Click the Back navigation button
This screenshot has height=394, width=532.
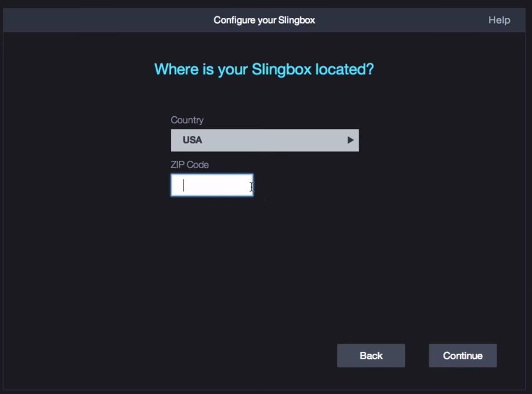pyautogui.click(x=371, y=355)
